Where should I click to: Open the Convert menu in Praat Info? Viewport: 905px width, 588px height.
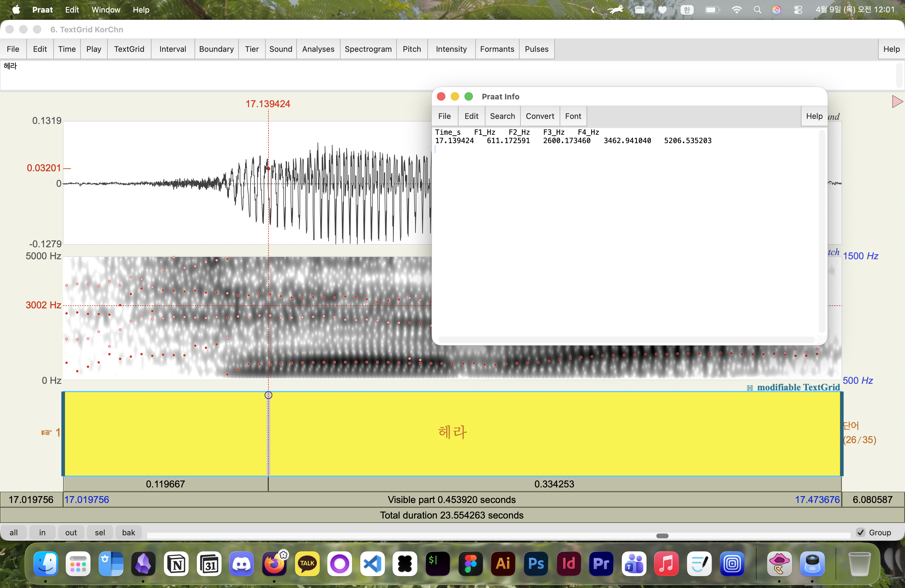pyautogui.click(x=540, y=116)
